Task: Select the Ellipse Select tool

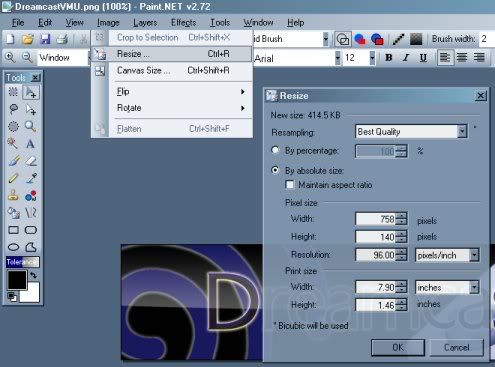Action: pyautogui.click(x=13, y=126)
